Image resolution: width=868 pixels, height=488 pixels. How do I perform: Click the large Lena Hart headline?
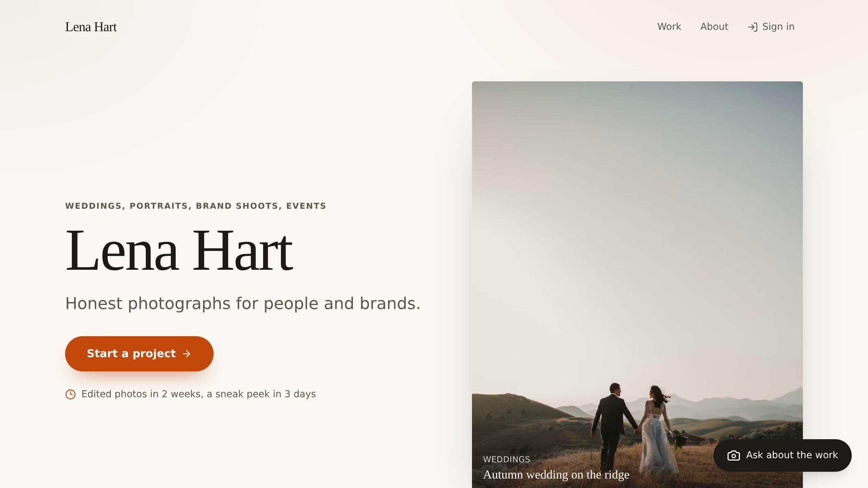click(179, 250)
